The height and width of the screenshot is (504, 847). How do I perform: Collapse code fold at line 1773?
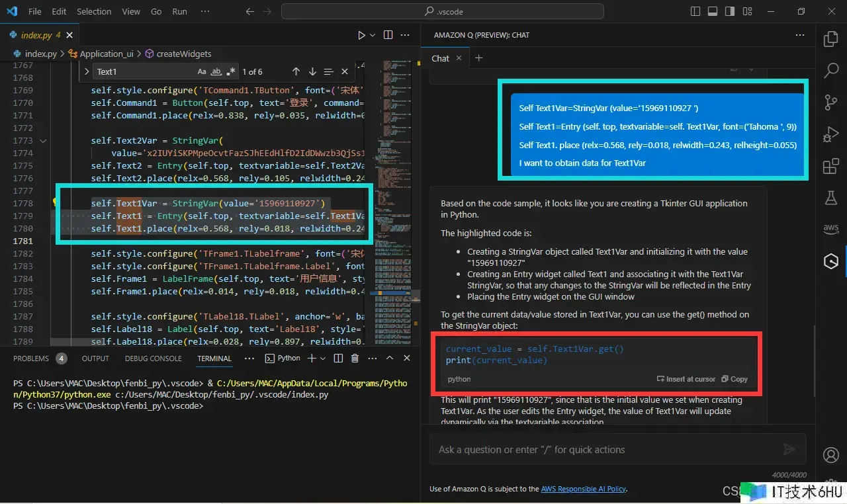coord(43,140)
